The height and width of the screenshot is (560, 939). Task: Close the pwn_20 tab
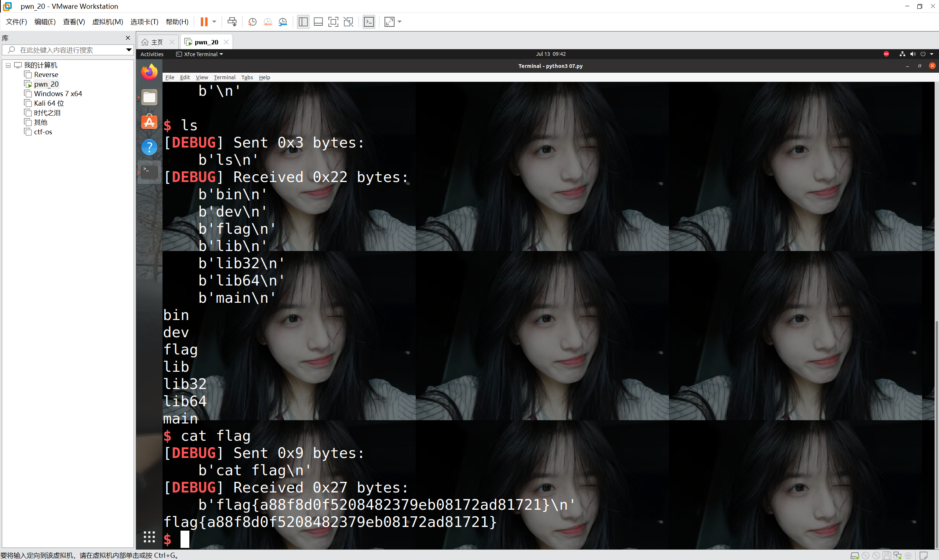(x=226, y=42)
